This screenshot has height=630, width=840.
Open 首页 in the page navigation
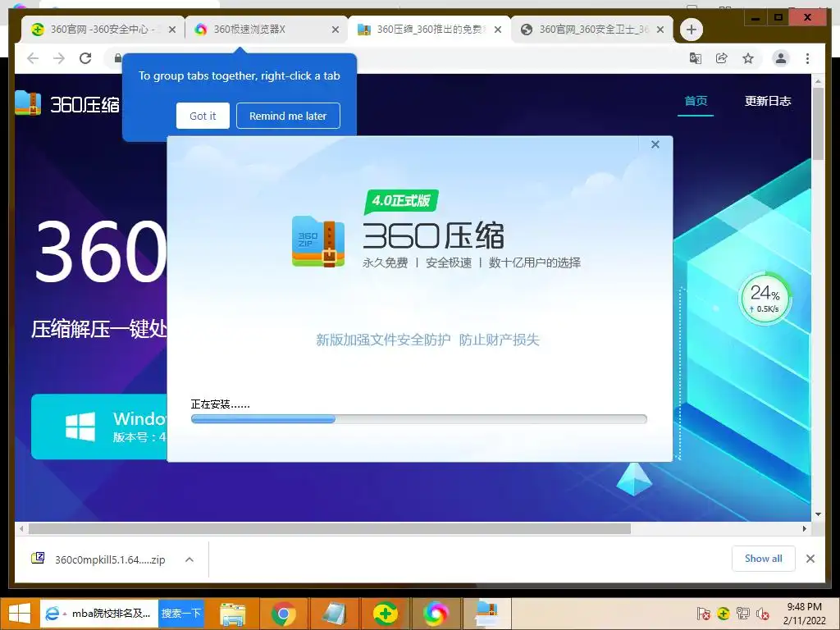point(696,101)
